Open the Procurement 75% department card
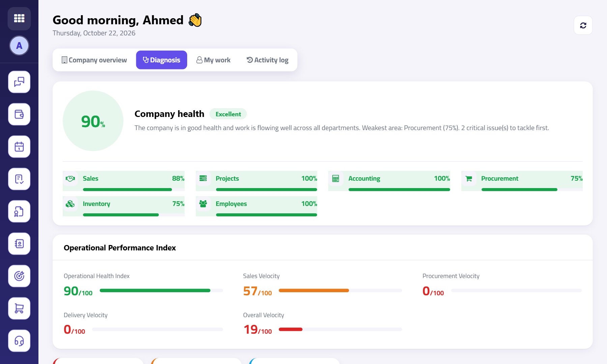Image resolution: width=607 pixels, height=364 pixels. [x=522, y=181]
